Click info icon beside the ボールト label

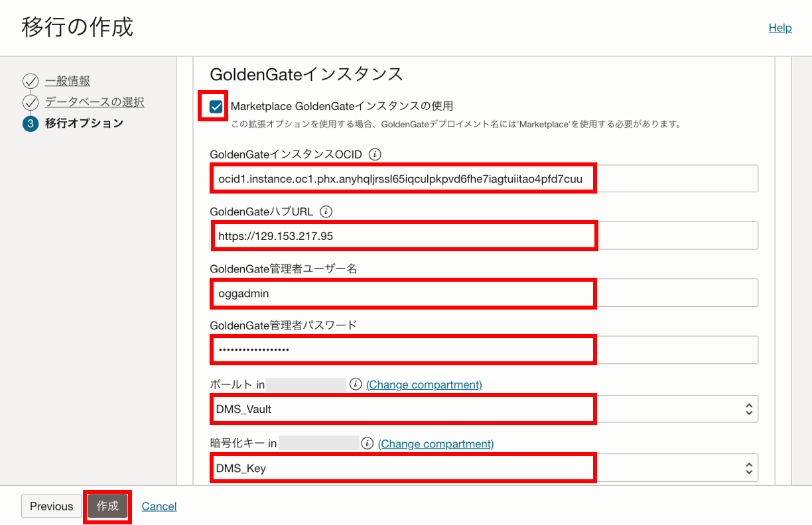tap(356, 384)
